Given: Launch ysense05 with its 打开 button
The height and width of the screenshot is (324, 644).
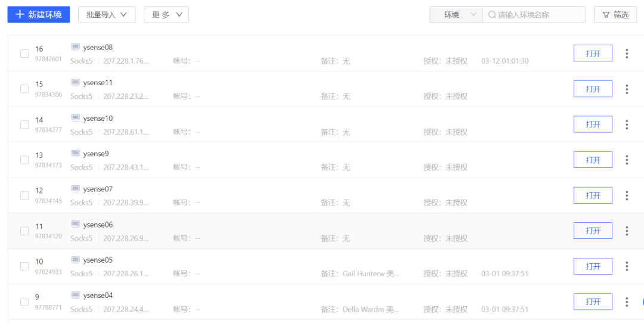Looking at the screenshot, I should click(x=593, y=266).
